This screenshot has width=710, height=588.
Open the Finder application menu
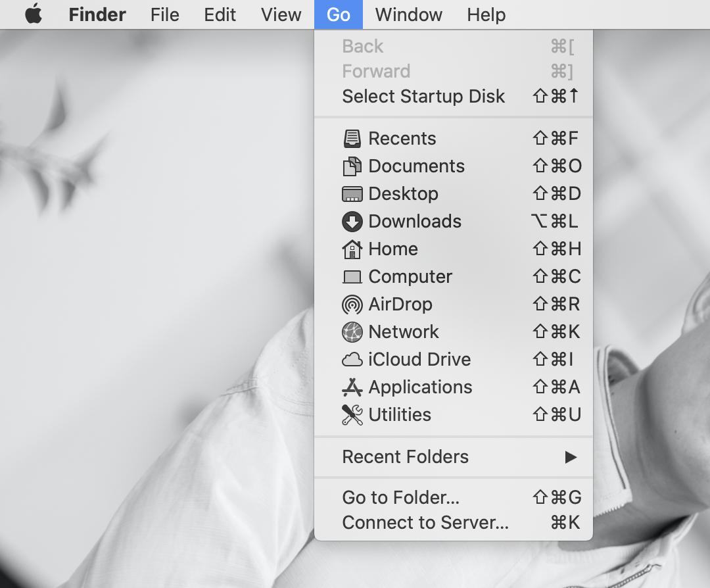point(97,14)
